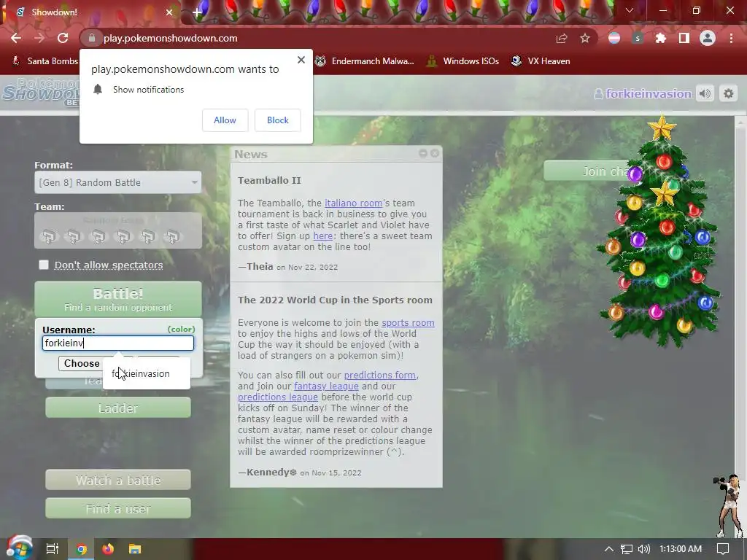The height and width of the screenshot is (560, 747).
Task: Click the site lock icon in address bar
Action: pos(92,38)
